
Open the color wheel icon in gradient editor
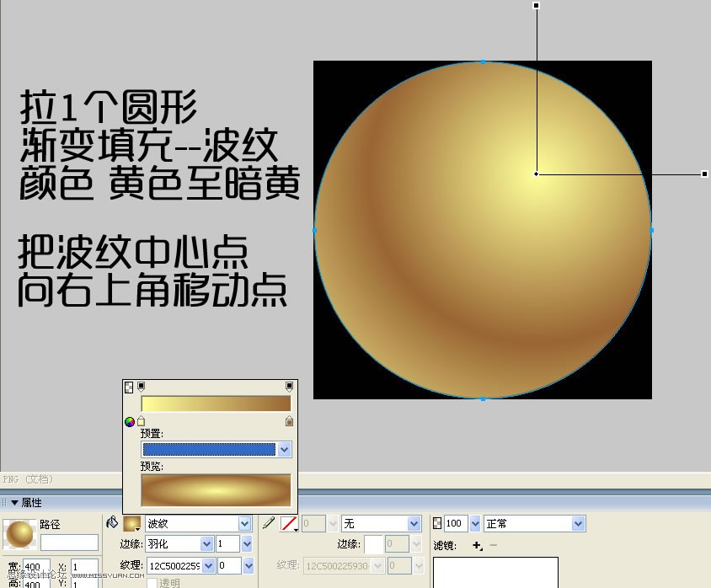pos(129,422)
